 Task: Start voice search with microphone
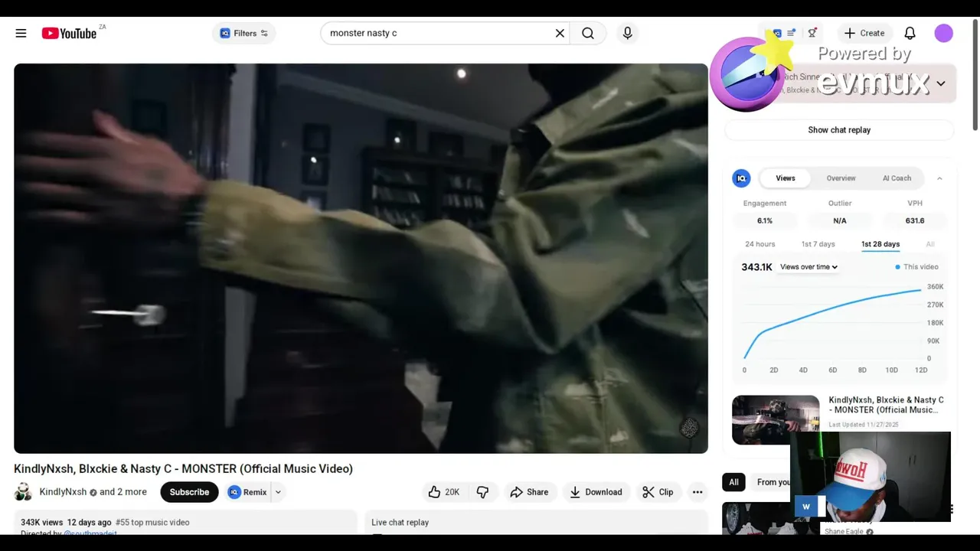[x=627, y=33]
